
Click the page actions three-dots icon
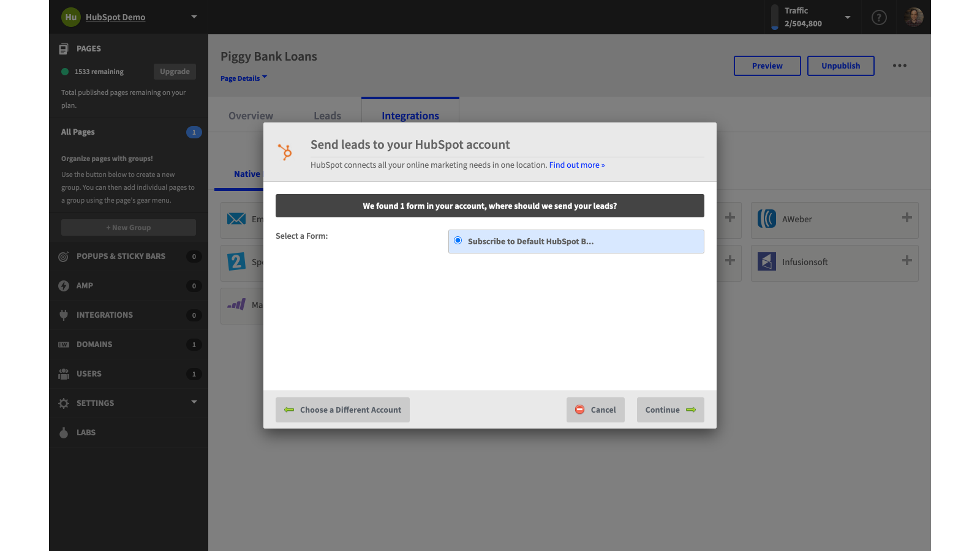click(x=900, y=66)
